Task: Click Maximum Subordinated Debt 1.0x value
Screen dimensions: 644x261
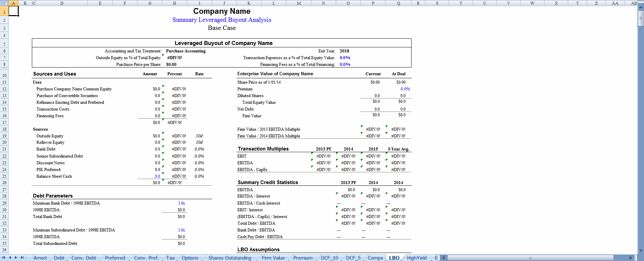Action: pos(181,230)
